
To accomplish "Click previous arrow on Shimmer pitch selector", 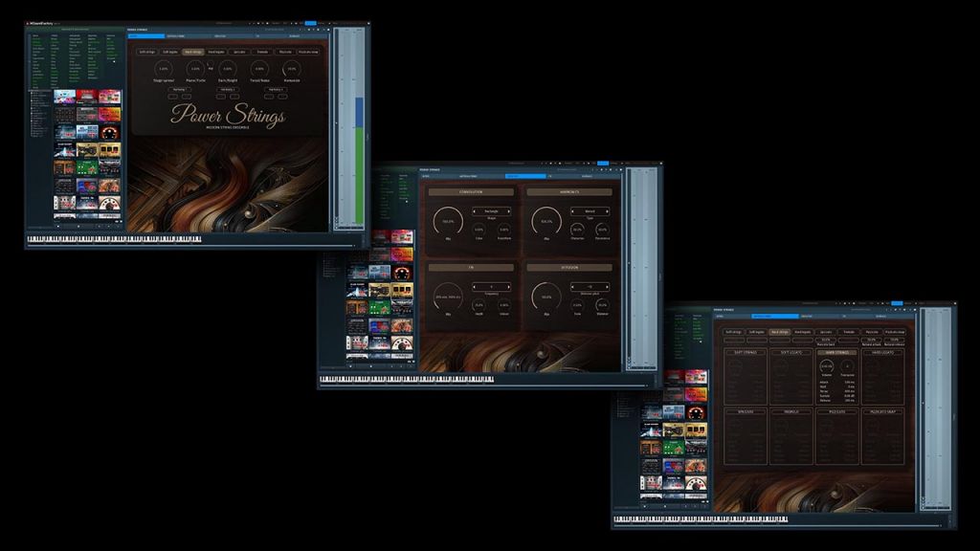I will click(x=572, y=287).
